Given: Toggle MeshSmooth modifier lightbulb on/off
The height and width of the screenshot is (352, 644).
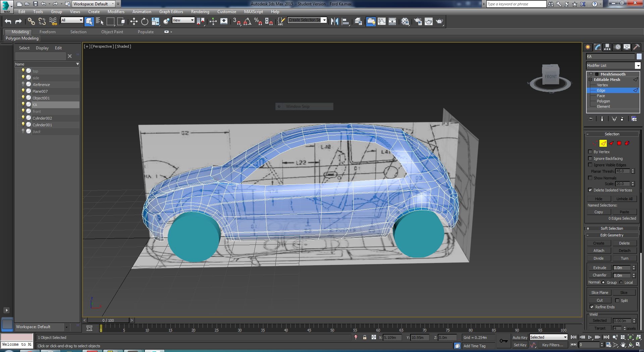Looking at the screenshot, I should click(591, 74).
